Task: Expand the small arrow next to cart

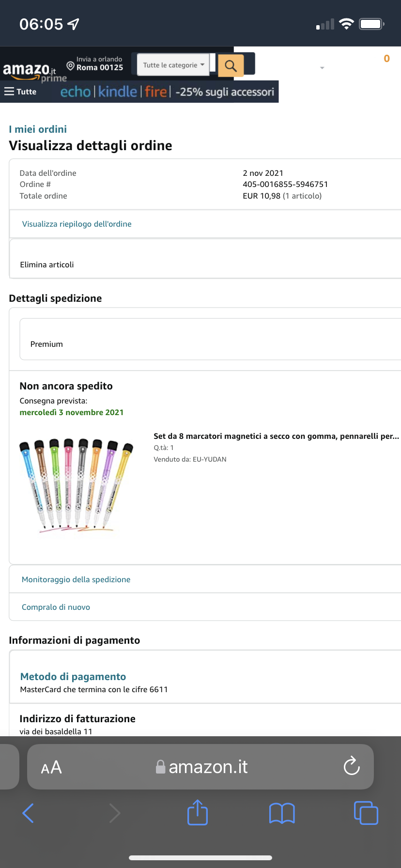Action: [322, 68]
